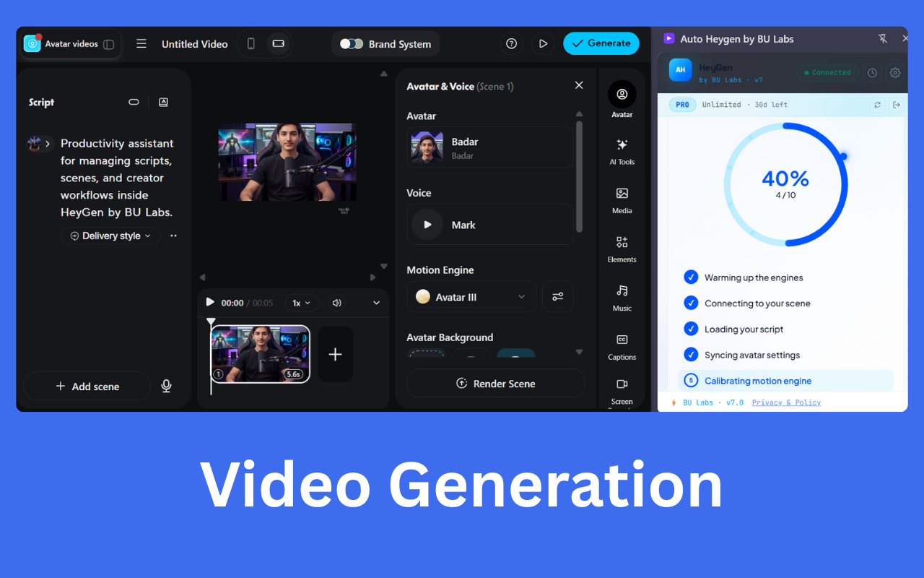This screenshot has width=924, height=578.
Task: Click the Generate button
Action: pos(601,43)
